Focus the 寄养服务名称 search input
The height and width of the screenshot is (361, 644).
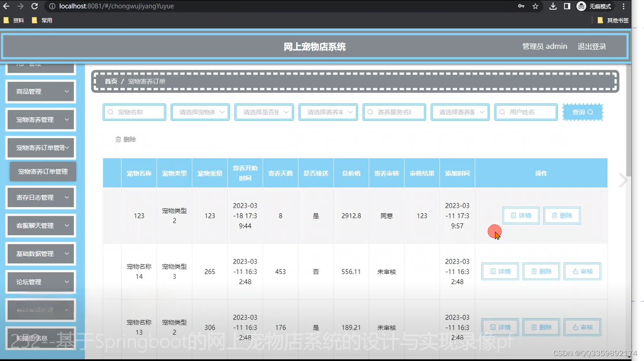(394, 112)
